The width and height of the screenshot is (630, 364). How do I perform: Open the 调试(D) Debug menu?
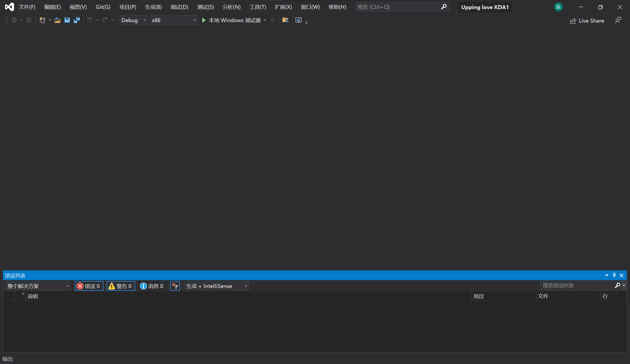[179, 7]
